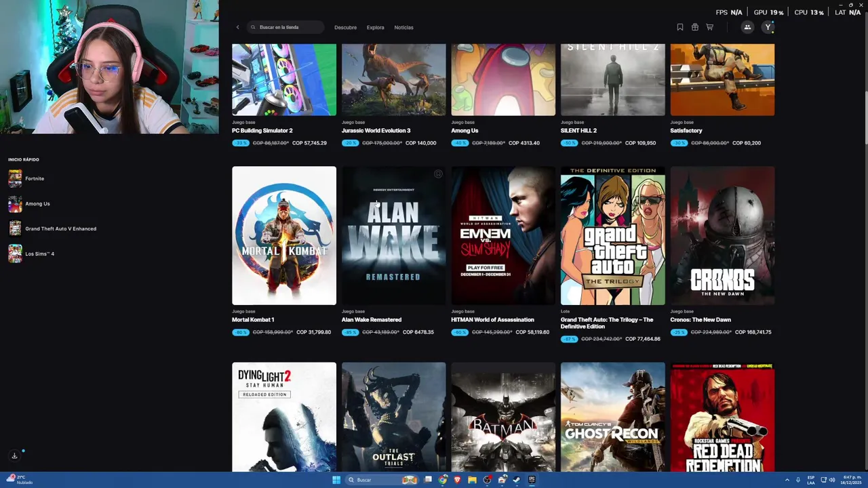Click the SILENT HILL 2 title
Image resolution: width=868 pixels, height=488 pixels.
coord(578,130)
